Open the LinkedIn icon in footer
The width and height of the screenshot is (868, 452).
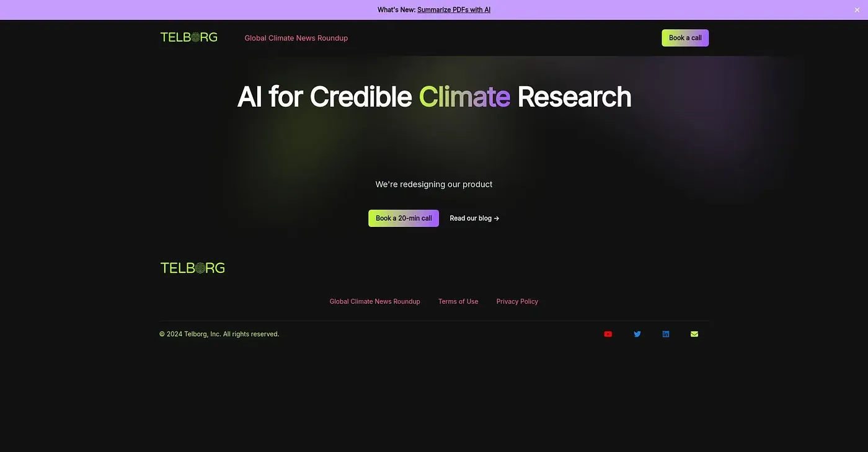click(666, 334)
